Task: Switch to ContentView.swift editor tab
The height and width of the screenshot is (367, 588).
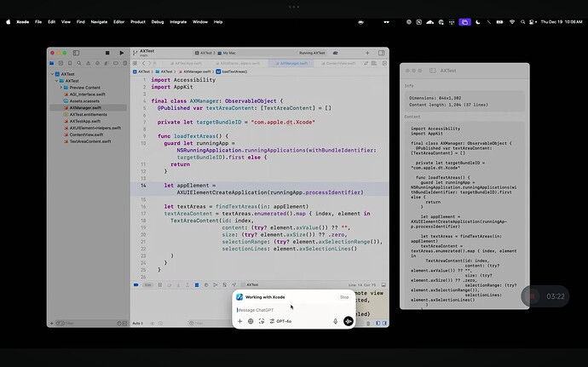Action: (338, 63)
